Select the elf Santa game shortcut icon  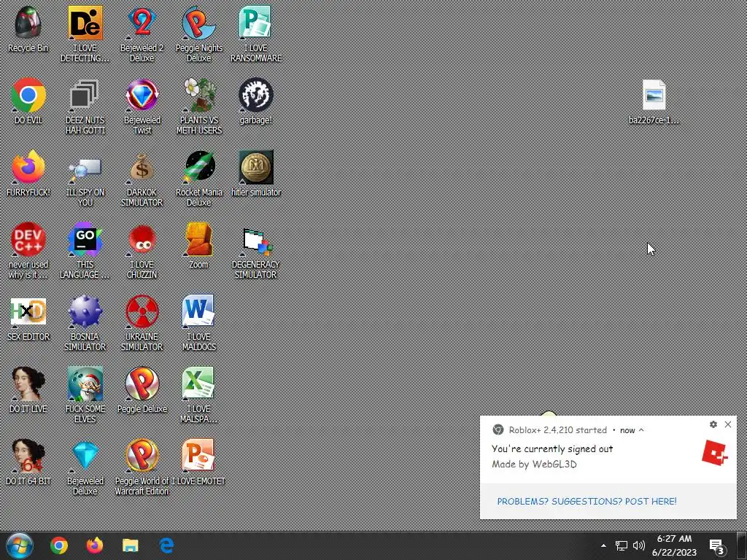(x=85, y=384)
